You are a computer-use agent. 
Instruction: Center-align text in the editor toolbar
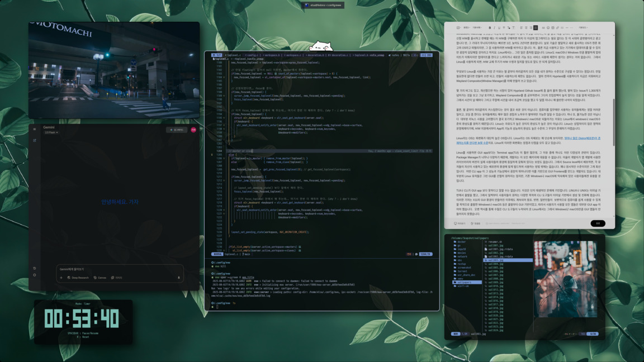pyautogui.click(x=526, y=28)
